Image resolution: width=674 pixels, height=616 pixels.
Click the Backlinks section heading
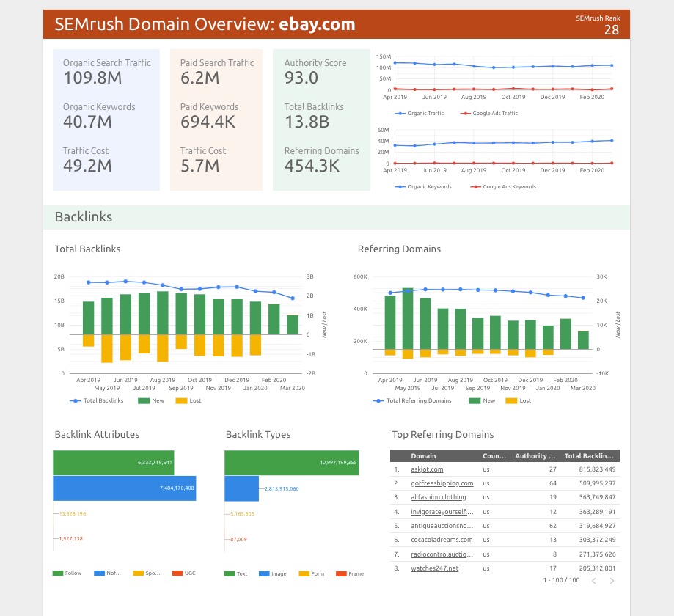coord(84,216)
